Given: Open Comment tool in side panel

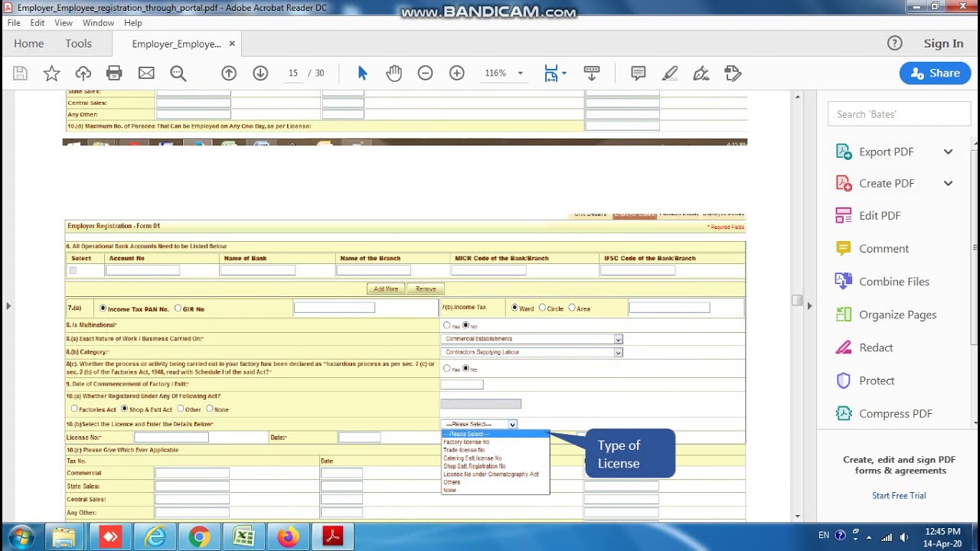Looking at the screenshot, I should 884,249.
